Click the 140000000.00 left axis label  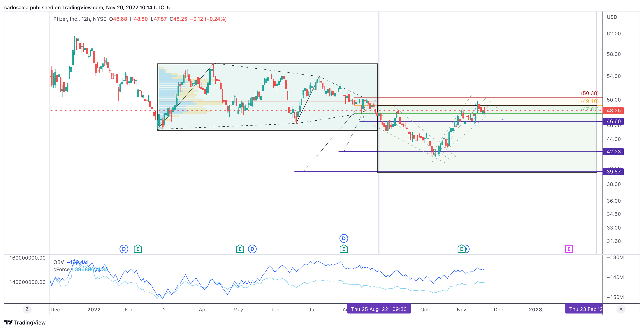pos(28,282)
